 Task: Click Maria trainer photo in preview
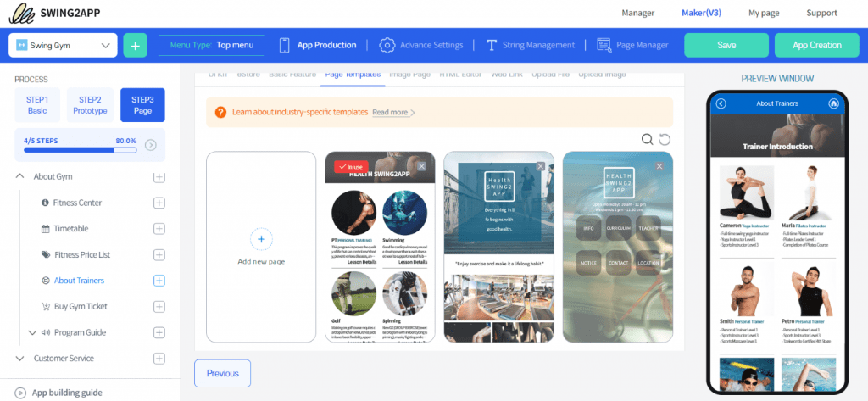click(x=808, y=192)
